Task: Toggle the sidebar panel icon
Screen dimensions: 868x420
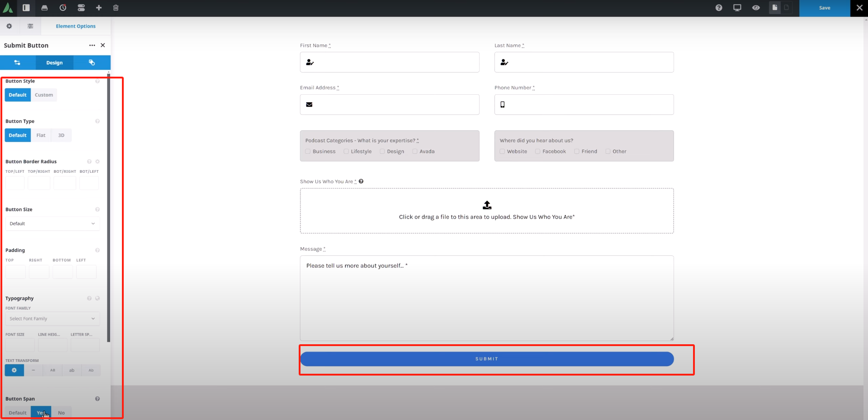Action: [x=26, y=8]
